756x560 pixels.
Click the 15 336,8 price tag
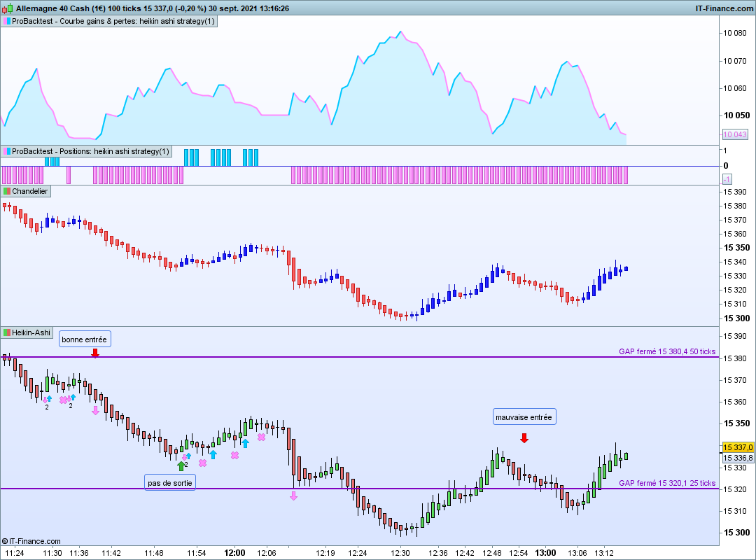point(738,458)
